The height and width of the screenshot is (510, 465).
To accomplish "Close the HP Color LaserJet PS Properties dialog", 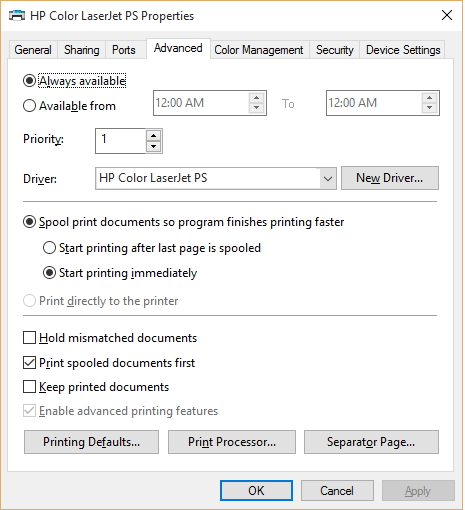I will pos(446,15).
